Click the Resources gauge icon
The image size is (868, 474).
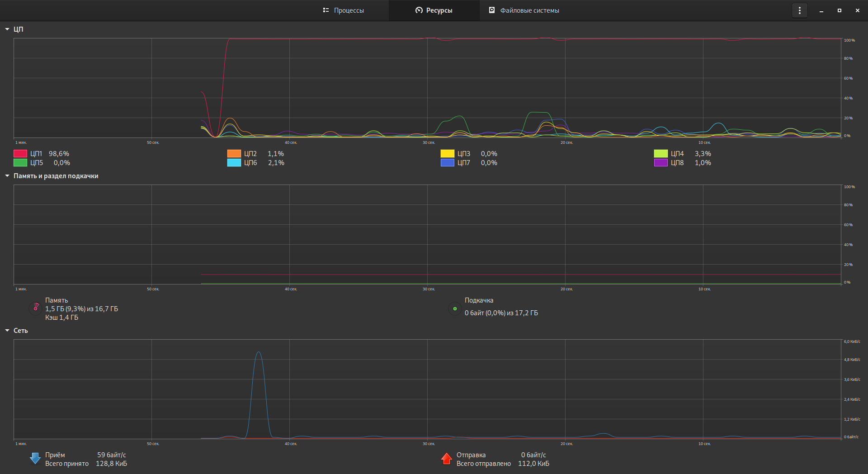(419, 10)
